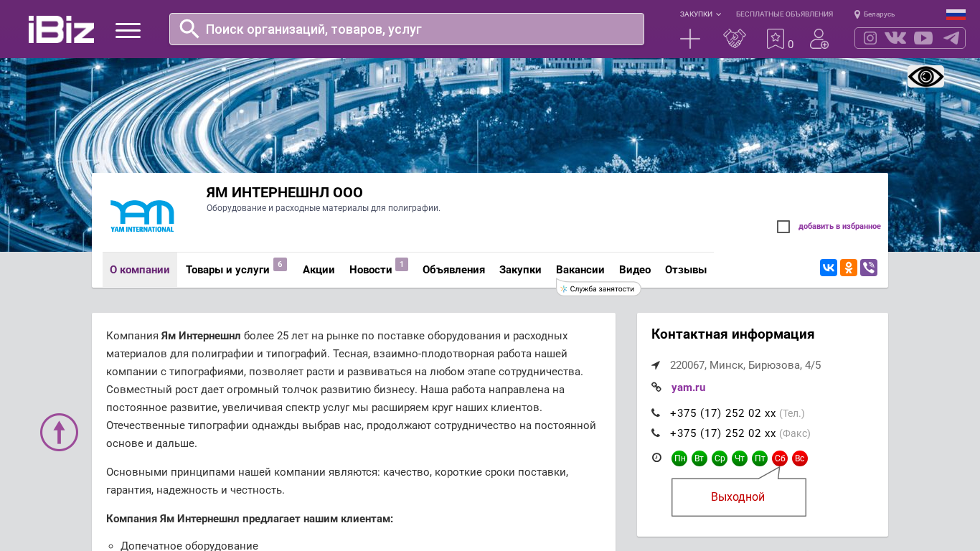
Task: Select the Пн weekday circle
Action: [679, 458]
